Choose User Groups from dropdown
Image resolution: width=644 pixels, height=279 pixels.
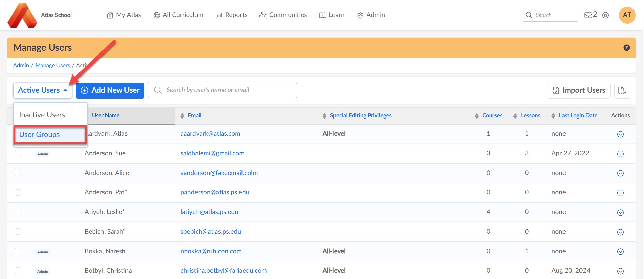[x=50, y=135]
